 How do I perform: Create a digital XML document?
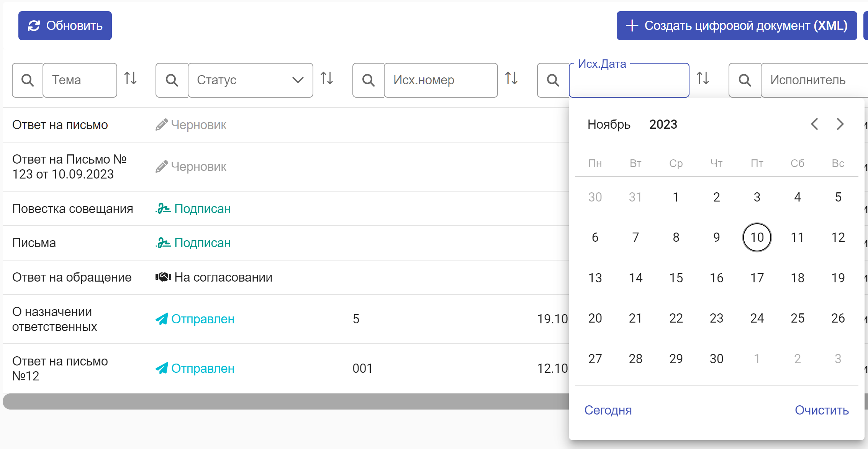[x=737, y=26]
